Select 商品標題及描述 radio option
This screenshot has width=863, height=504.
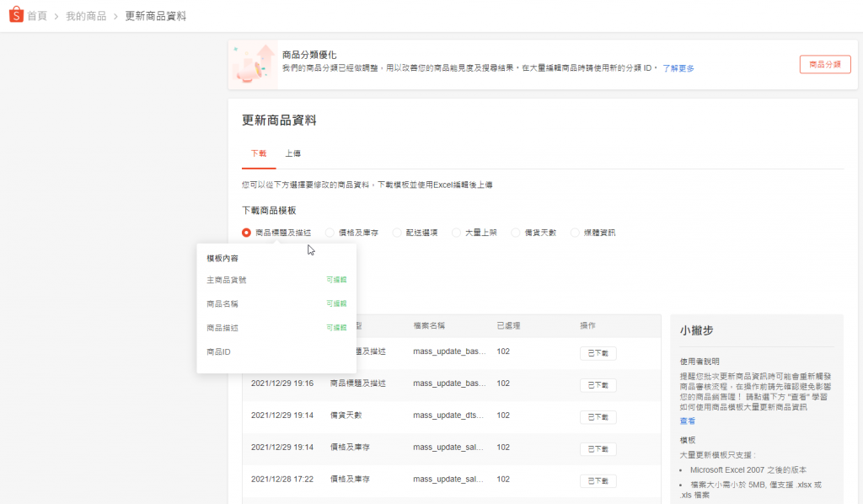click(x=246, y=233)
